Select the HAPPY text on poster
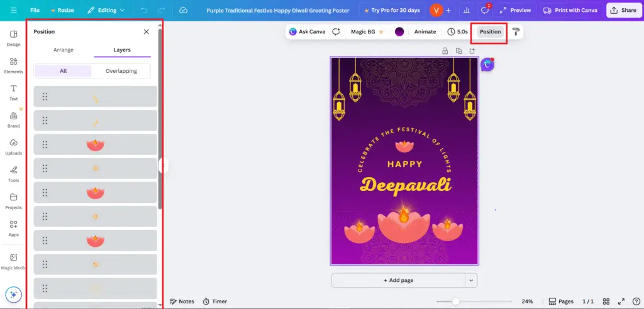644x309 pixels. [x=404, y=164]
